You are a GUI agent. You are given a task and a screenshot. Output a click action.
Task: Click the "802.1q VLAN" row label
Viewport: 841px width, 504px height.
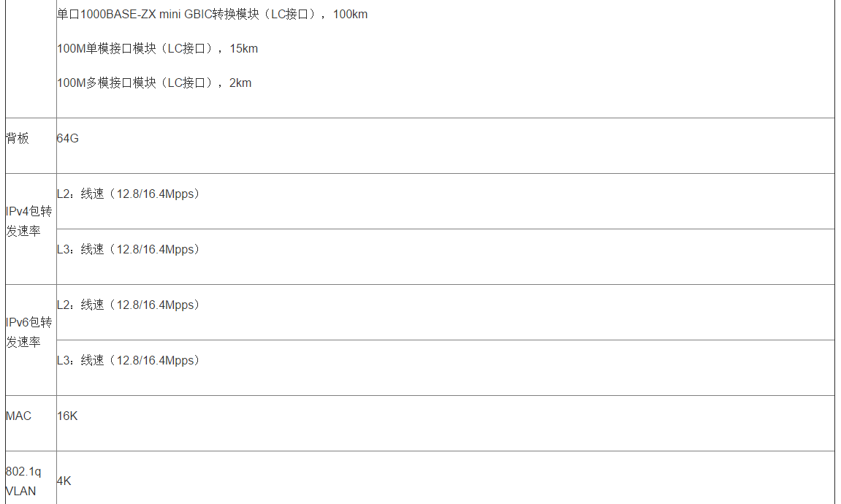click(x=23, y=481)
